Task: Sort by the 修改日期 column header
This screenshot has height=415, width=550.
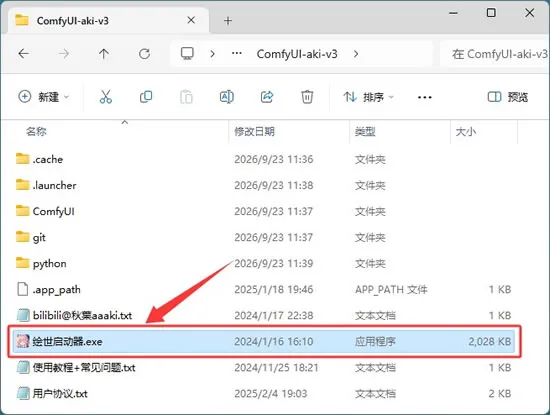Action: pyautogui.click(x=255, y=132)
